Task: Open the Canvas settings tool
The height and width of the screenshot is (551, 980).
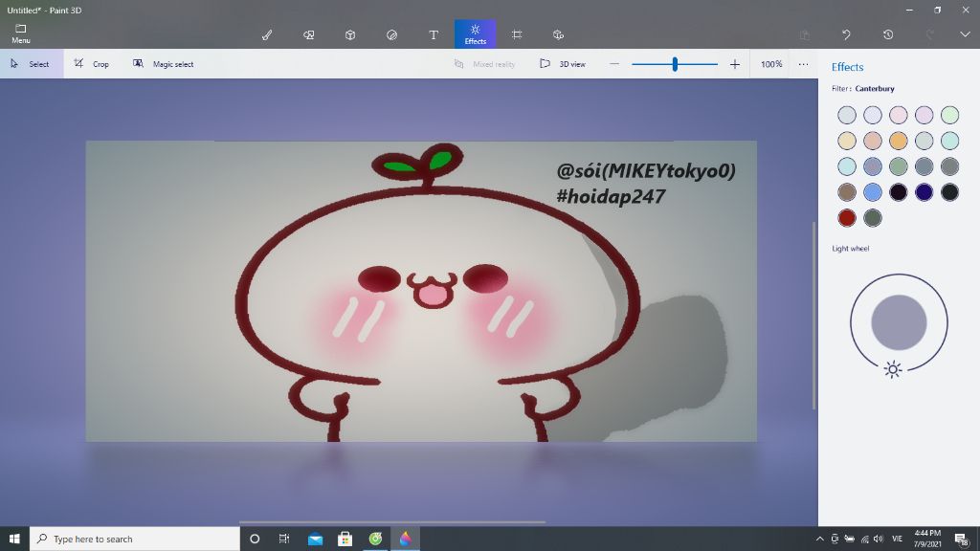Action: pyautogui.click(x=517, y=35)
